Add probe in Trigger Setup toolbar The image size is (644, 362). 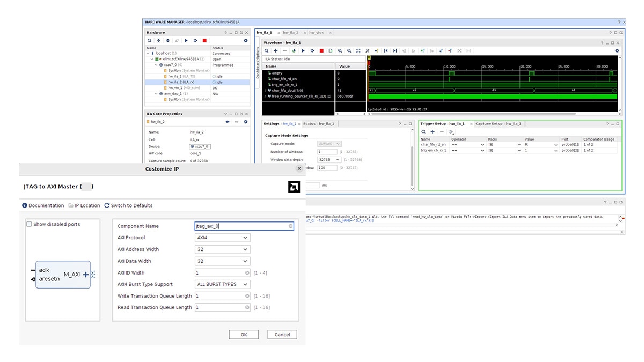(433, 131)
